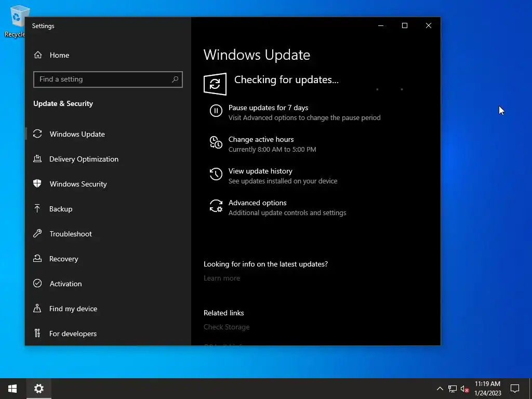Click the Activation checkmark circle icon
532x399 pixels.
pyautogui.click(x=37, y=283)
